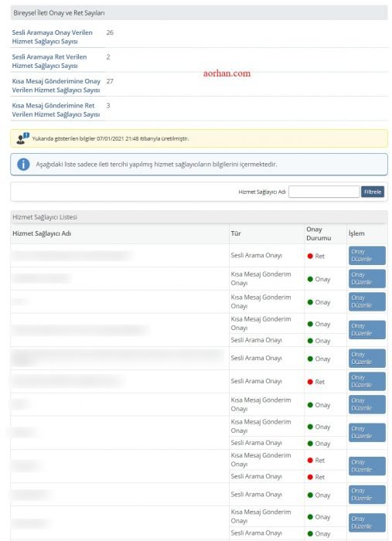Screen dimensions: 392x541
Task: Click Kısa Mesaj Gönderimine Ret Verilen label
Action: point(56,110)
